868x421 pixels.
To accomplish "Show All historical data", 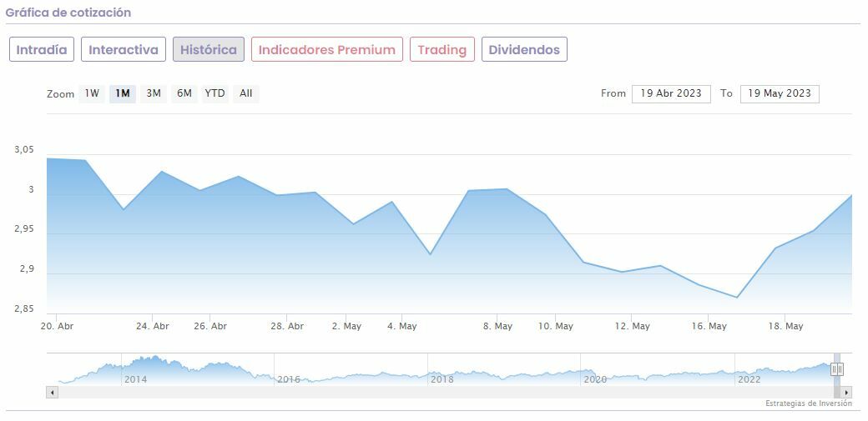I will [x=245, y=93].
